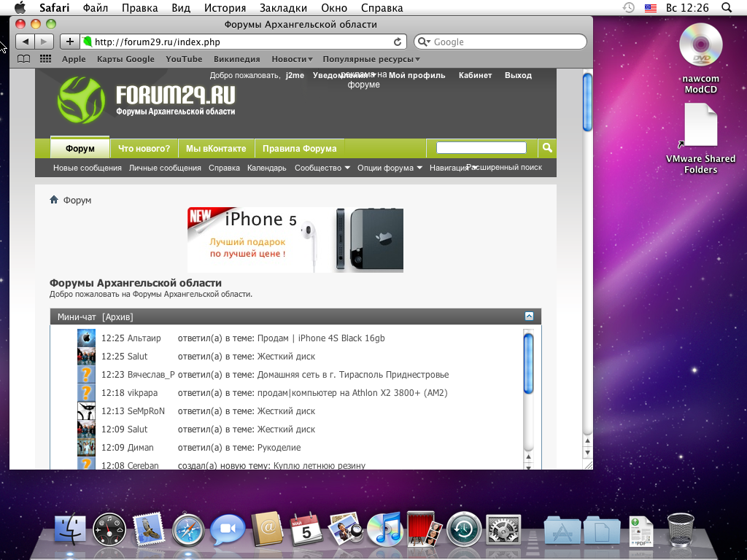Screen dimensions: 747x560
Task: Click the Safari compass icon in Dock
Action: 188,529
